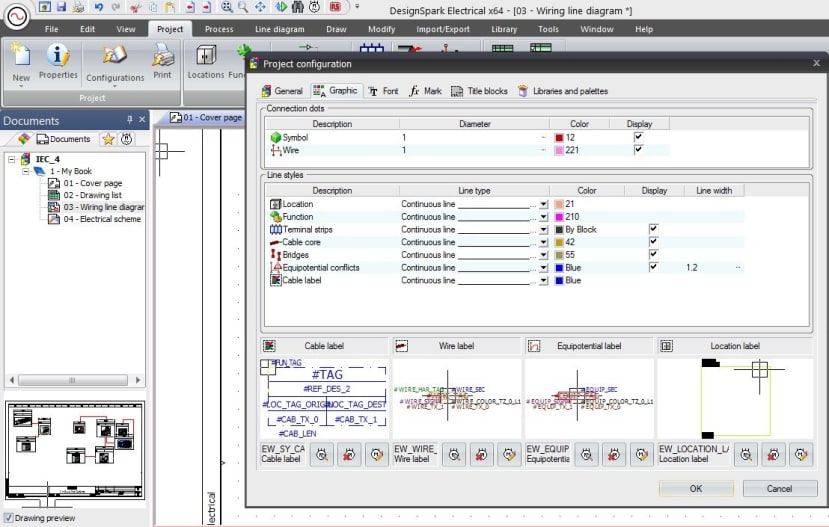The width and height of the screenshot is (829, 527).
Task: Click the drawing preview thumbnail
Action: (75, 452)
